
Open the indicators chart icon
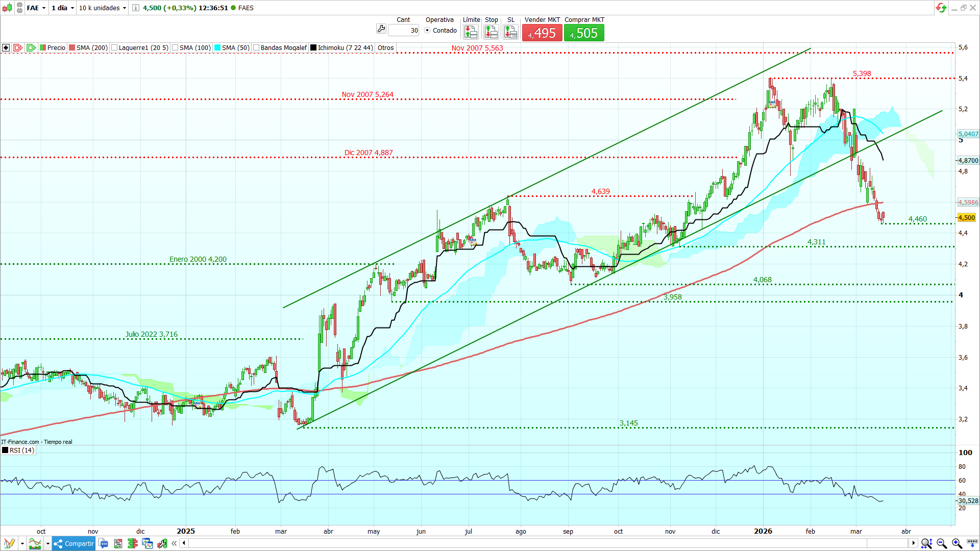[x=35, y=543]
